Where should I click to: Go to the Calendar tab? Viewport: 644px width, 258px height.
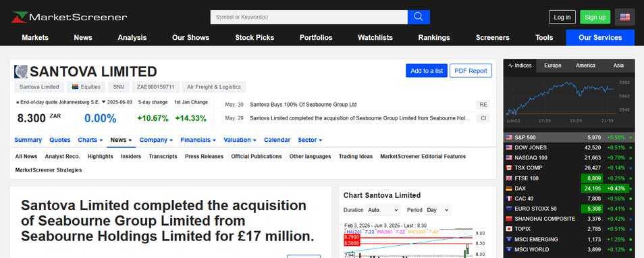pos(277,140)
